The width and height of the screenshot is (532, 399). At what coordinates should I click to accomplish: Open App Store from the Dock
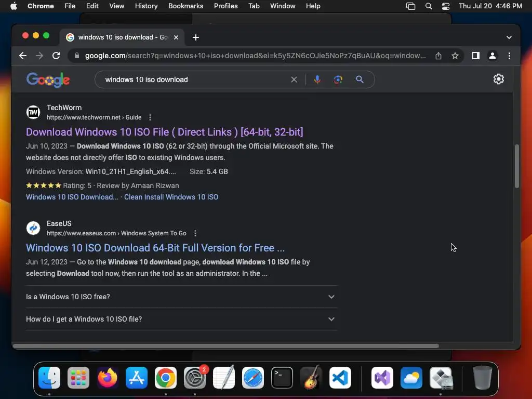[x=137, y=378]
